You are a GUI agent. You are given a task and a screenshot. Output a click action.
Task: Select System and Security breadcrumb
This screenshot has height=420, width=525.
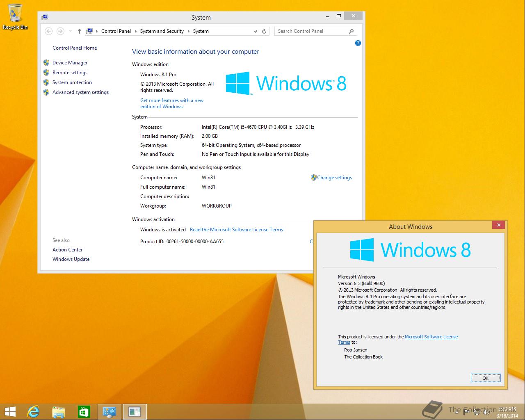pos(162,31)
